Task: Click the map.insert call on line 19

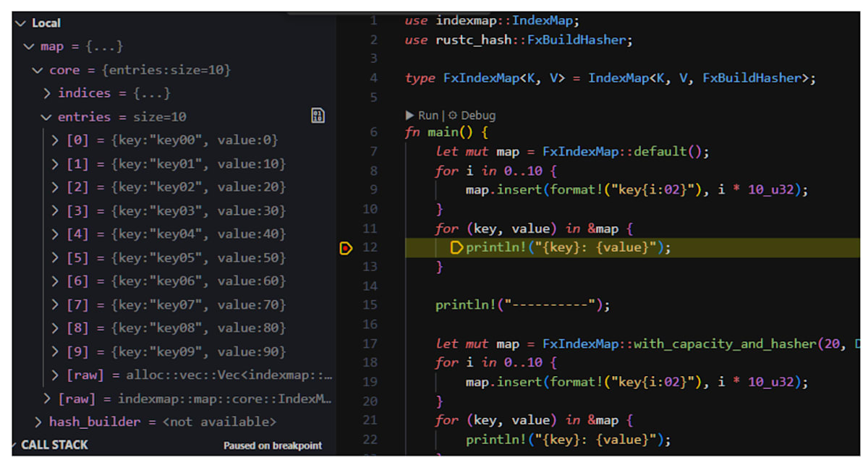Action: pyautogui.click(x=637, y=382)
